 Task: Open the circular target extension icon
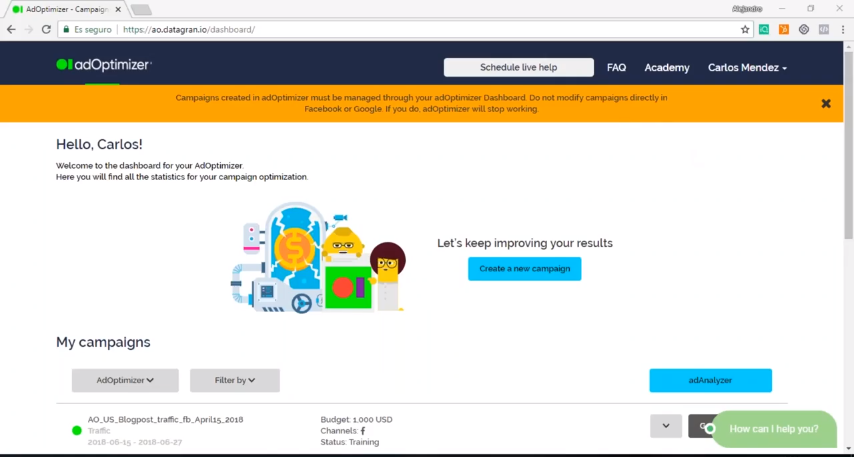pyautogui.click(x=803, y=30)
